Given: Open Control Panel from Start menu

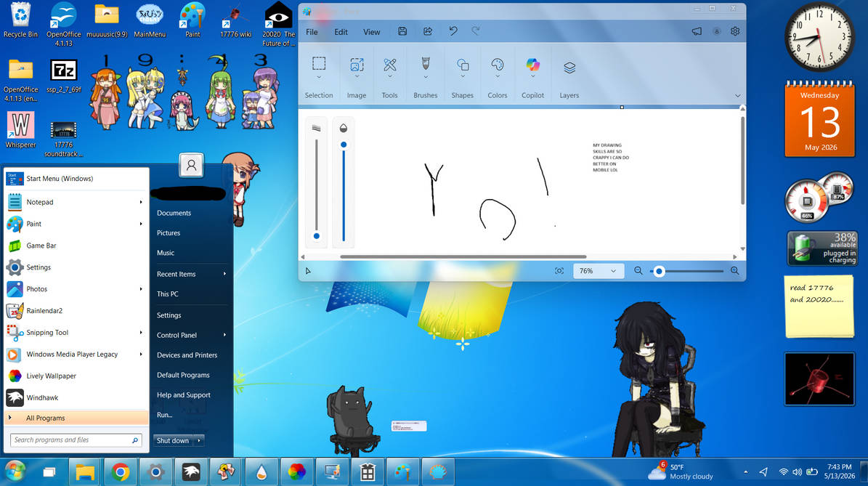Looking at the screenshot, I should [x=177, y=336].
